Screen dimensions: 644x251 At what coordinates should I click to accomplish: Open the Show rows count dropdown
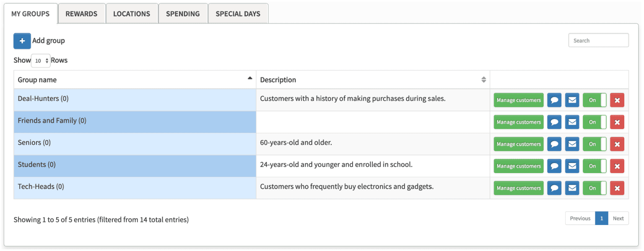coord(41,61)
